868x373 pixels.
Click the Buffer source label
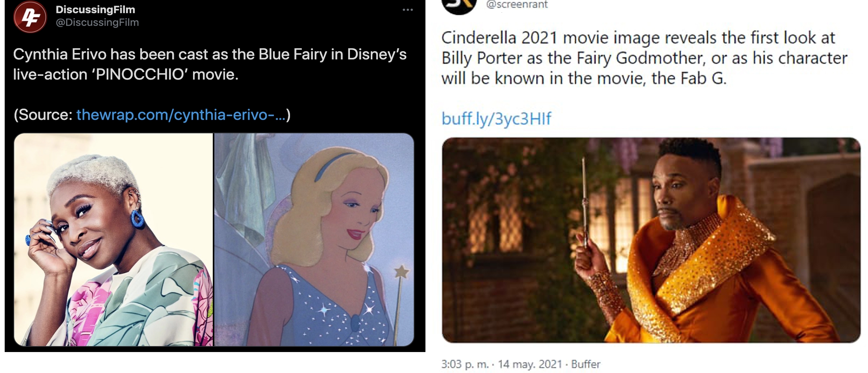(586, 364)
